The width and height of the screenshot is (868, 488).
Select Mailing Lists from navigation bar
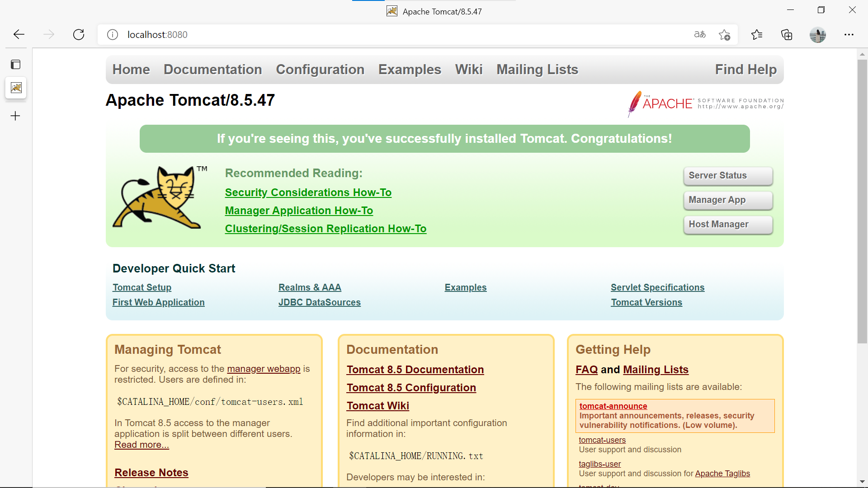537,70
